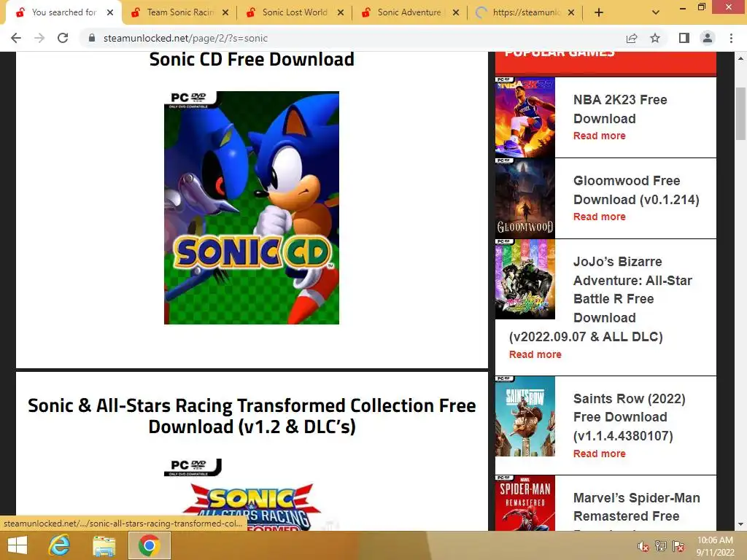Open the Windows Start button
Screen dimensions: 747x560
(x=18, y=545)
